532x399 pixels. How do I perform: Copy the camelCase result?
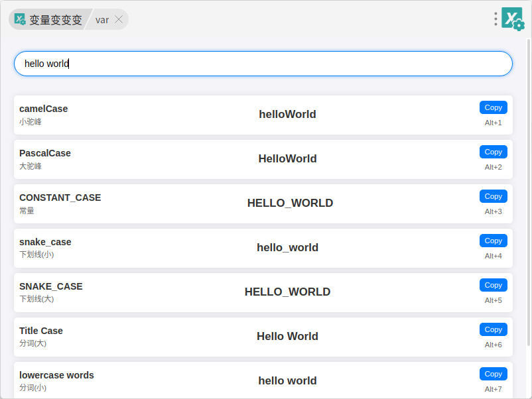494,107
